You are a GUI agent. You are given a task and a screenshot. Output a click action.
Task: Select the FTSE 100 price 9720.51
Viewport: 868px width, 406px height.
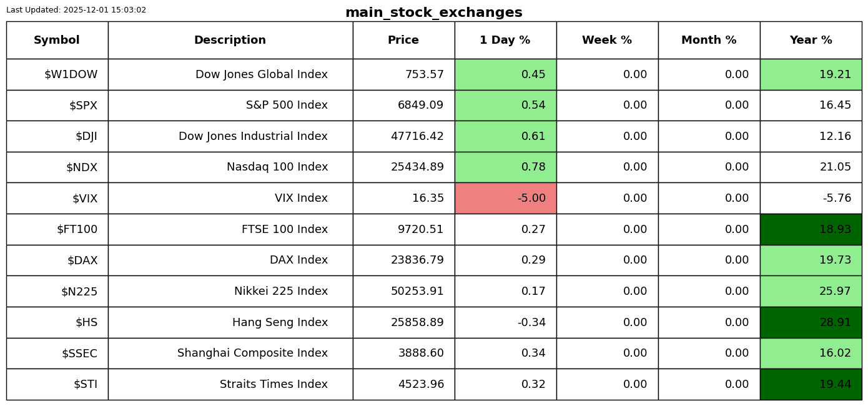coord(420,229)
